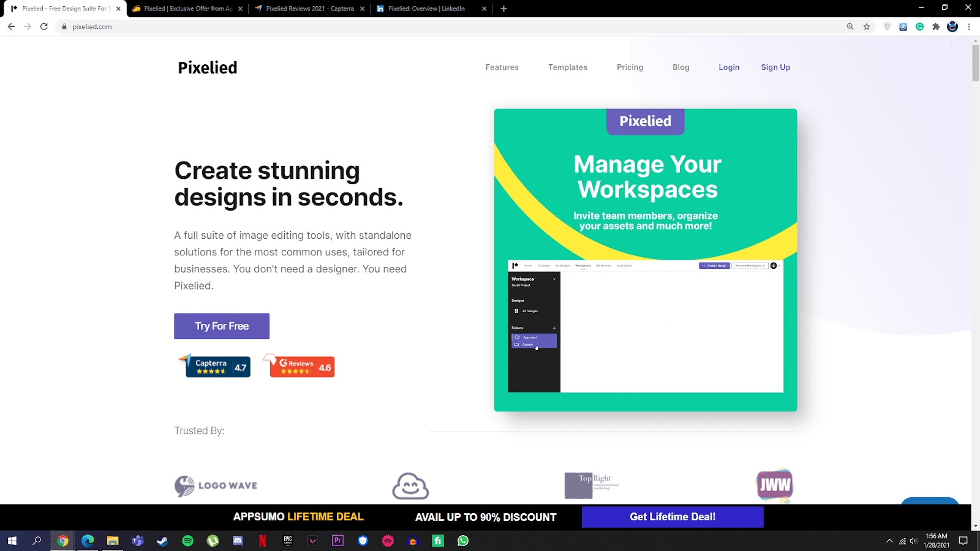The width and height of the screenshot is (980, 551).
Task: Open the Personal Workspace dropdown
Action: [x=749, y=266]
